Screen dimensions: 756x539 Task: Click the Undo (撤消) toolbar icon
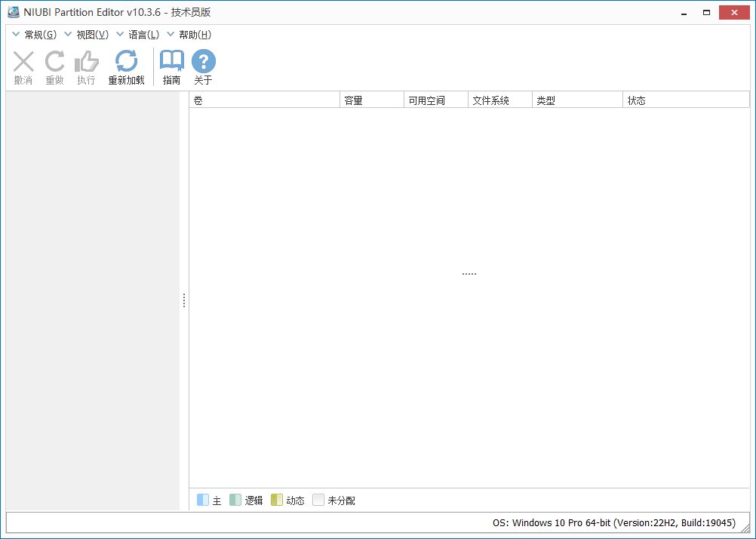click(23, 62)
